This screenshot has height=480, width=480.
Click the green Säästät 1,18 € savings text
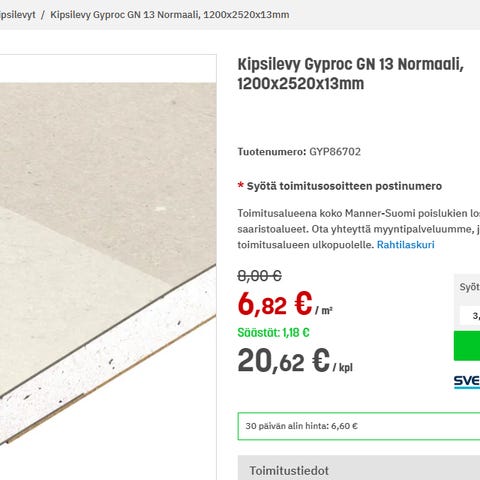[x=273, y=333]
